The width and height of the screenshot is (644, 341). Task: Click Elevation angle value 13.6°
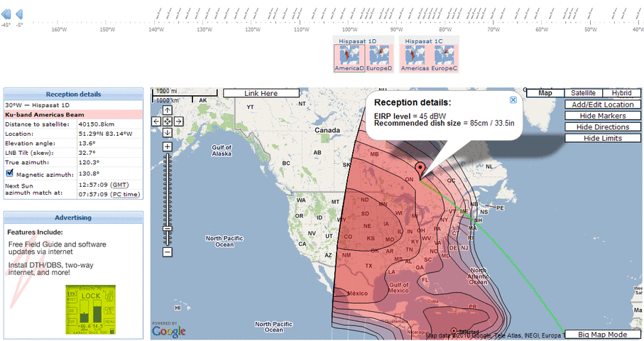point(87,143)
